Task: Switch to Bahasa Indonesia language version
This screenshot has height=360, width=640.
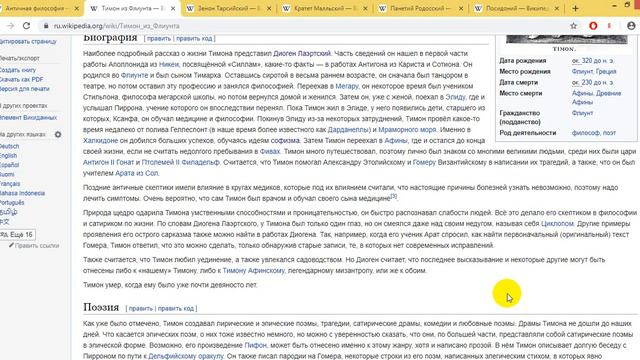Action: click(x=22, y=193)
